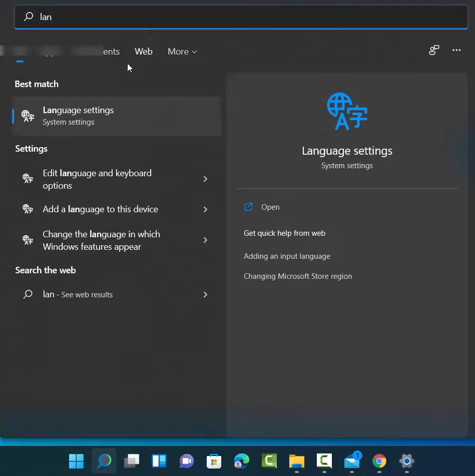Expand arrow for Edit language and keyboard options

click(x=205, y=179)
